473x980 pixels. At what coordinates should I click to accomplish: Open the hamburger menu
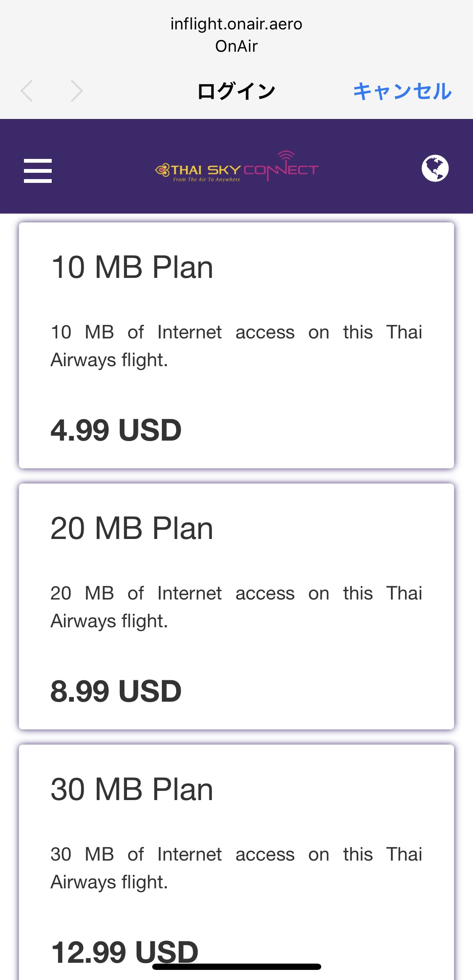(x=38, y=171)
